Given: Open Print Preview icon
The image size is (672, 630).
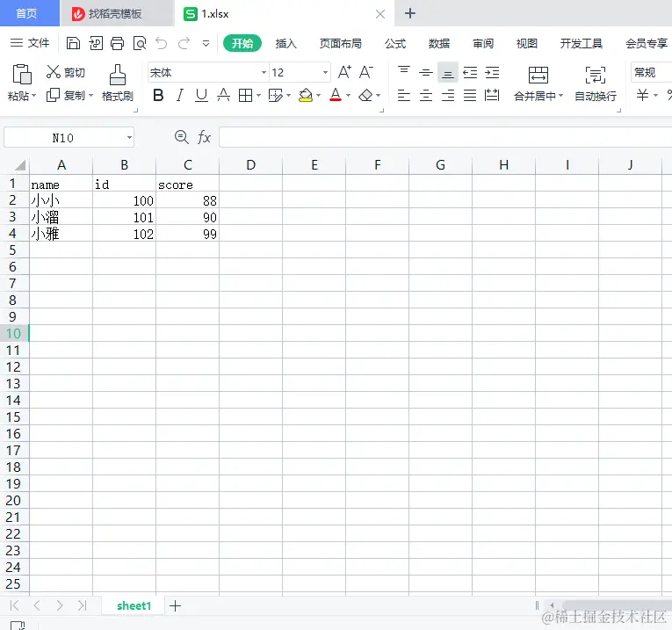Looking at the screenshot, I should pyautogui.click(x=140, y=43).
